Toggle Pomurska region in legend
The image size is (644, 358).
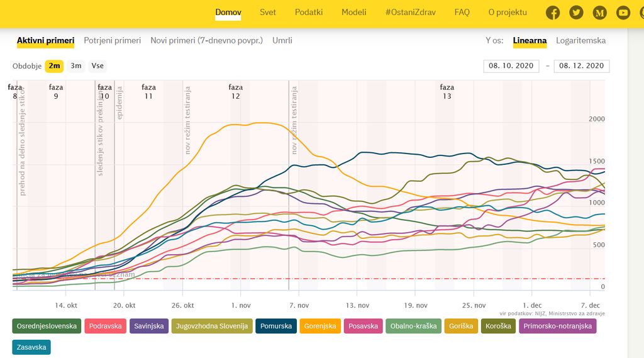[x=277, y=326]
